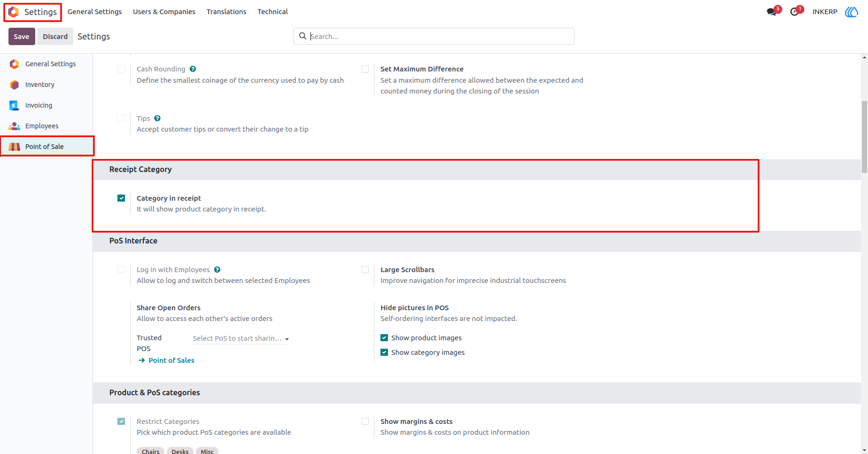This screenshot has width=868, height=454.
Task: Click the Invoicing sidebar icon
Action: click(15, 105)
